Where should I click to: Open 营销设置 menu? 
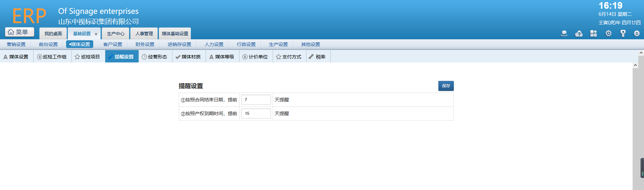tap(16, 44)
